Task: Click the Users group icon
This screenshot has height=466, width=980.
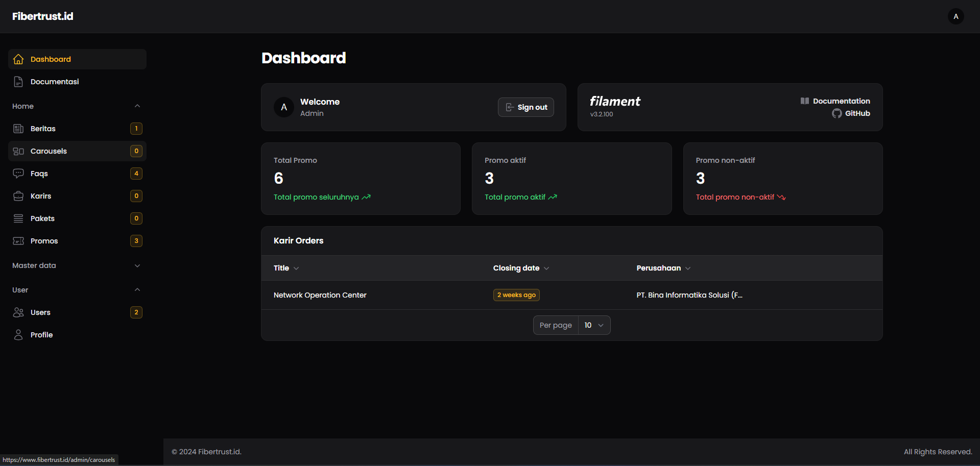Action: coord(18,312)
